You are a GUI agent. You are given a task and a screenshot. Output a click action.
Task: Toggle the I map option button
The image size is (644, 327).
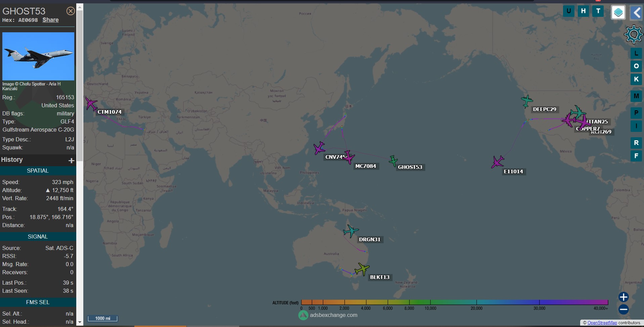pos(636,126)
